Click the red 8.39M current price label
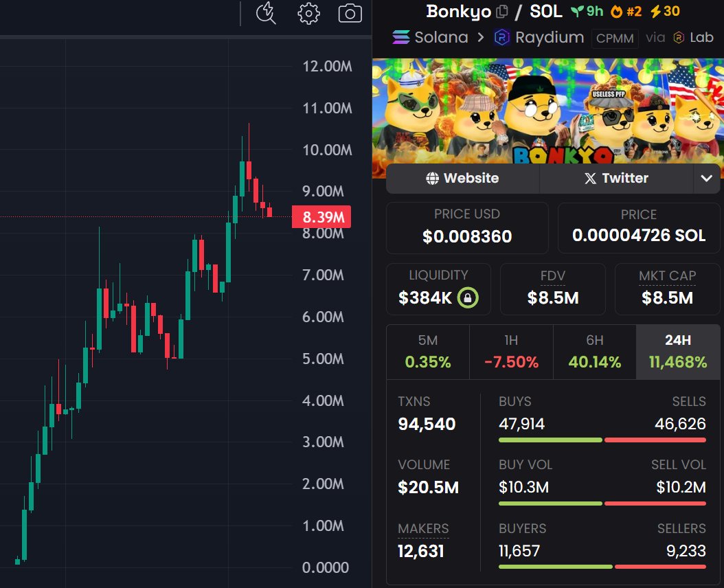 321,216
